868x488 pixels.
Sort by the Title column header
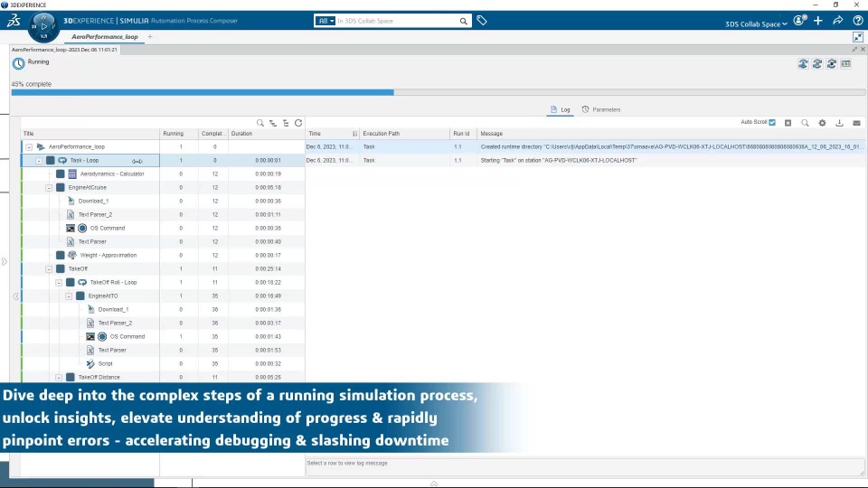90,134
